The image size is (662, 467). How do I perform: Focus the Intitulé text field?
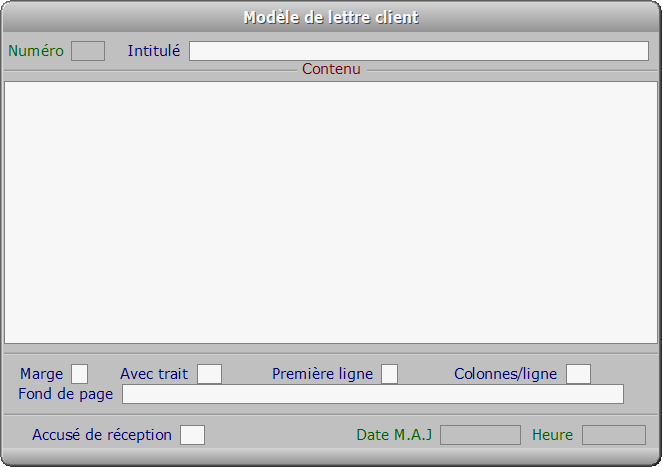(419, 51)
